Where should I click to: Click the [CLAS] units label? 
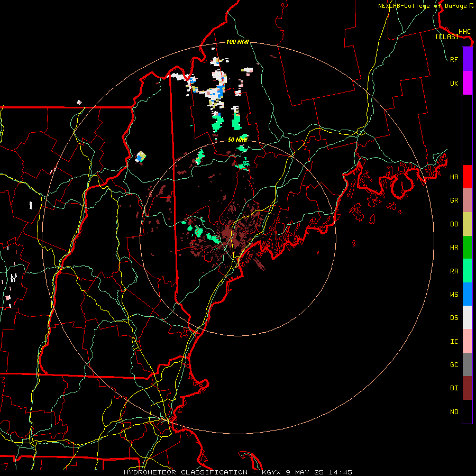tap(447, 36)
